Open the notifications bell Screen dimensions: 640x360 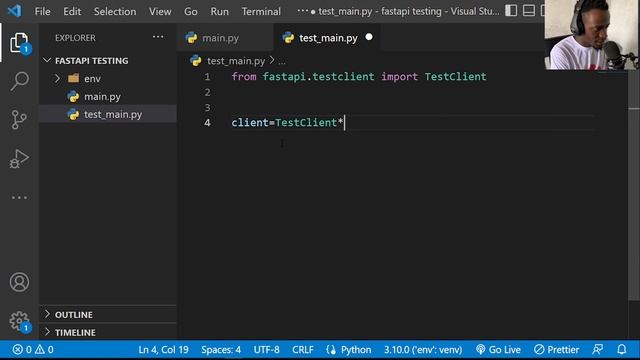click(622, 350)
